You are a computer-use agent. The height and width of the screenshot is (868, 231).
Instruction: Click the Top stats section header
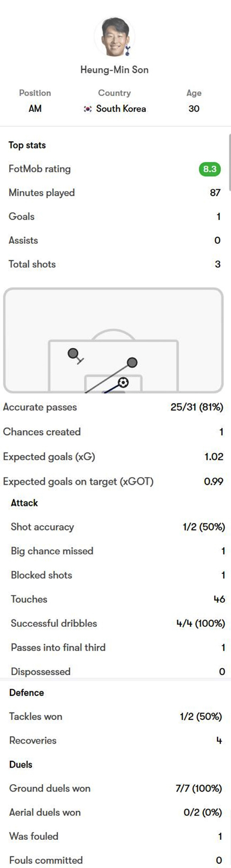point(27,145)
